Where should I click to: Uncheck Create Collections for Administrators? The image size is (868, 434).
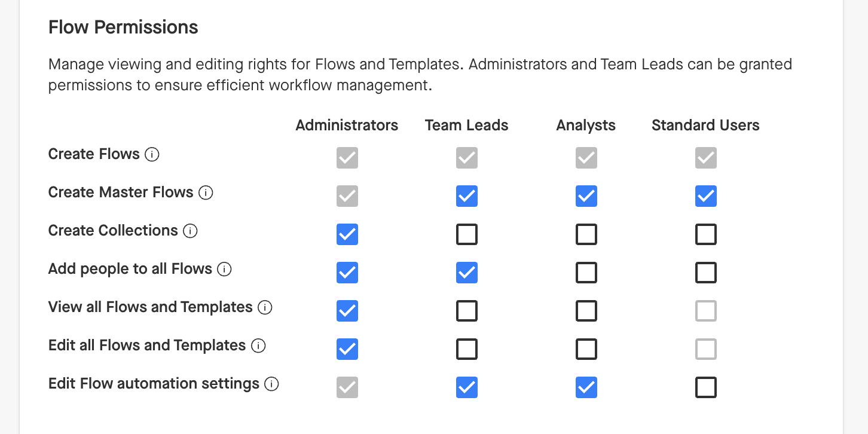347,234
